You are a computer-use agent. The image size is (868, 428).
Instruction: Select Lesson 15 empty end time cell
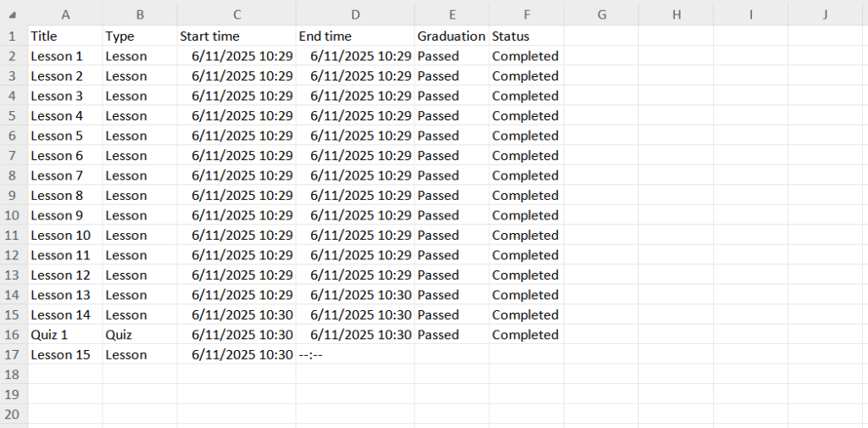[x=355, y=355]
